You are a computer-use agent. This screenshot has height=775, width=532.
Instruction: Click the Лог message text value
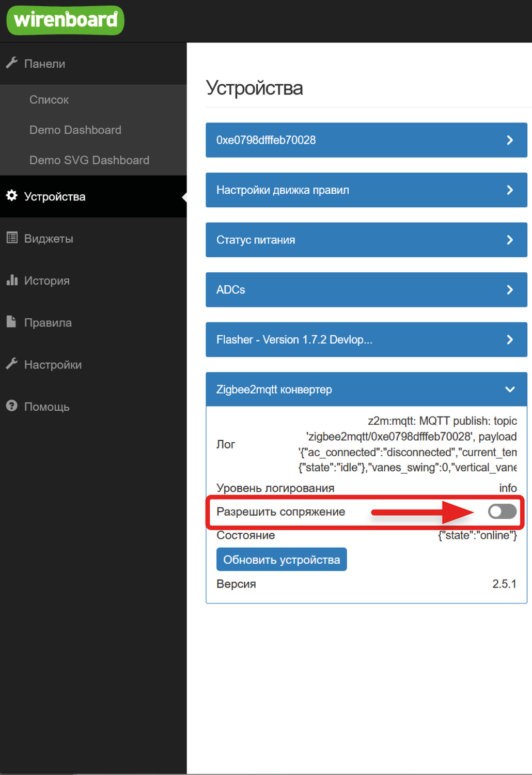point(408,444)
